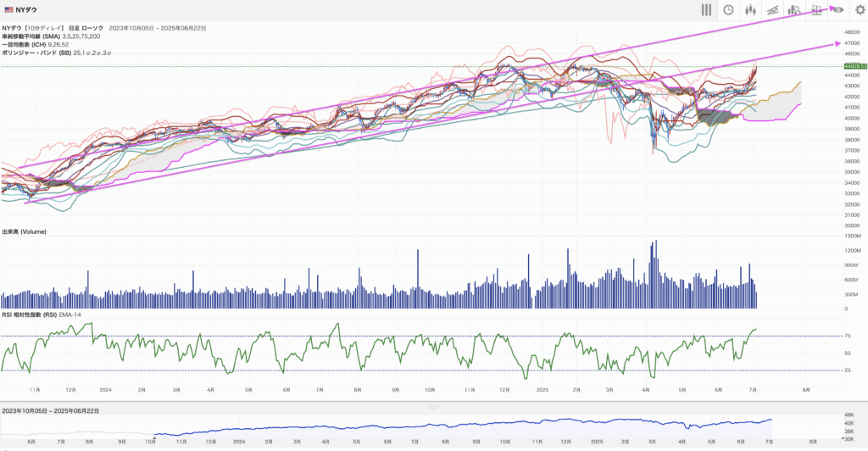Collapse the range navigator with the chevron
The height and width of the screenshot is (451, 868).
click(x=434, y=407)
